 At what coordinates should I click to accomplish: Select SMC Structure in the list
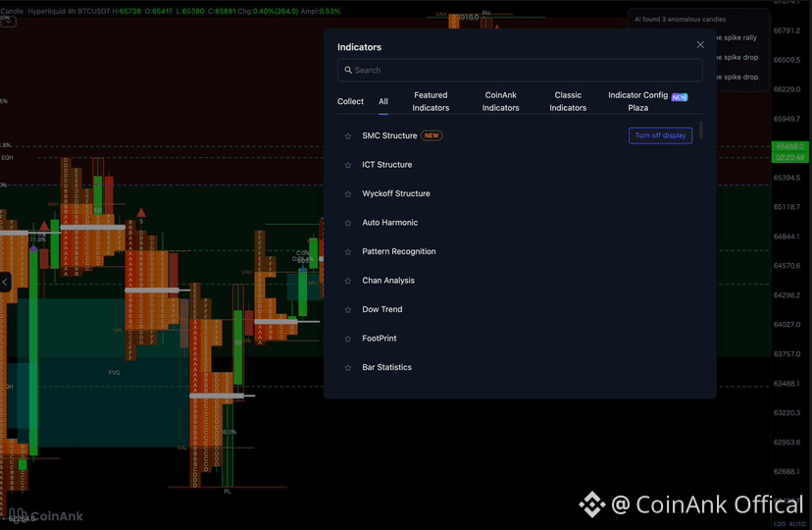click(x=389, y=135)
